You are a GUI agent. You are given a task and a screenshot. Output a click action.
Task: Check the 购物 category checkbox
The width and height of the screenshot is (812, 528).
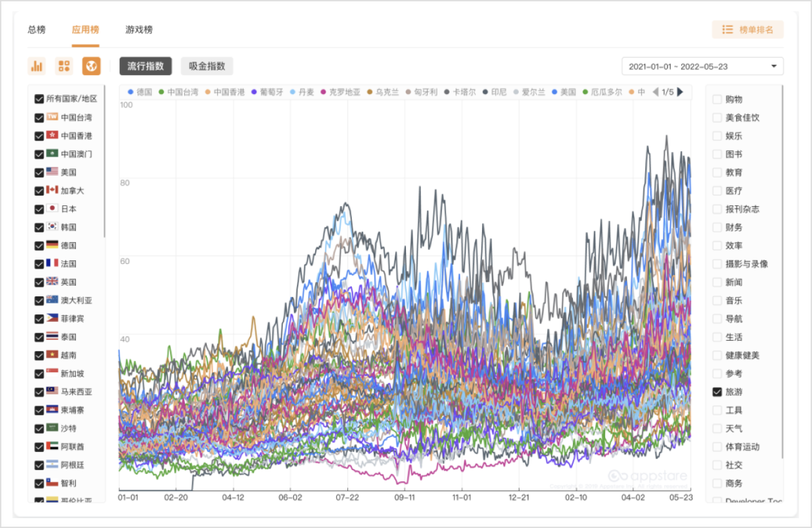click(717, 99)
